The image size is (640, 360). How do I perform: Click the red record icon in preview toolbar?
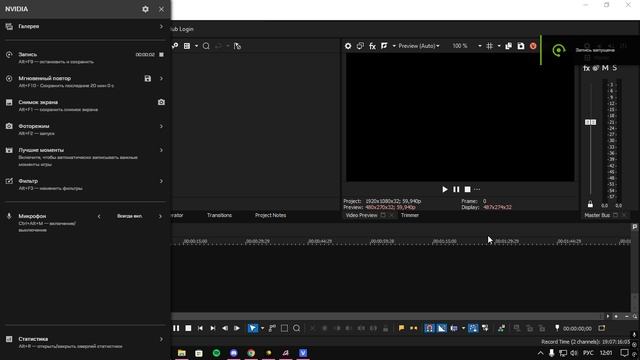[533, 46]
